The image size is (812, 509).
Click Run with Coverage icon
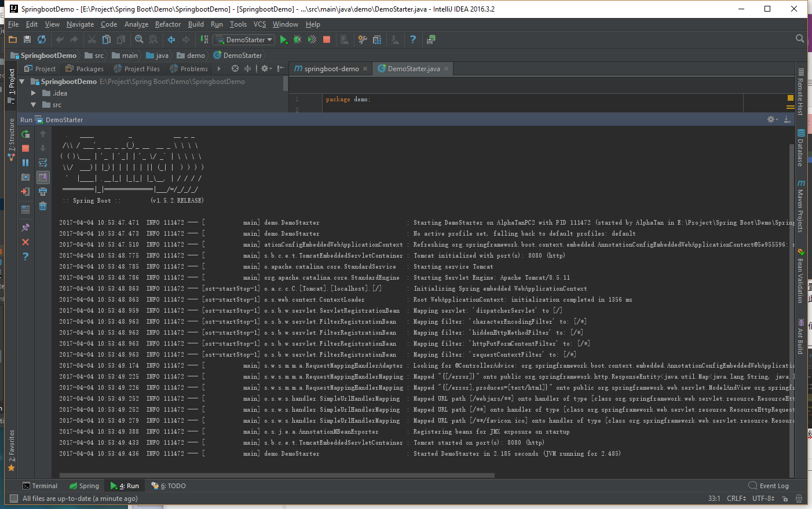(312, 39)
